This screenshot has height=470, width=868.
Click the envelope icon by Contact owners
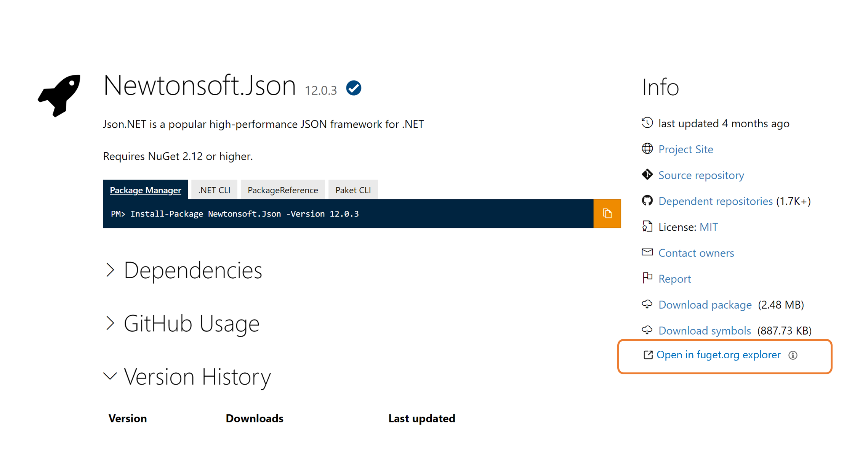point(647,252)
